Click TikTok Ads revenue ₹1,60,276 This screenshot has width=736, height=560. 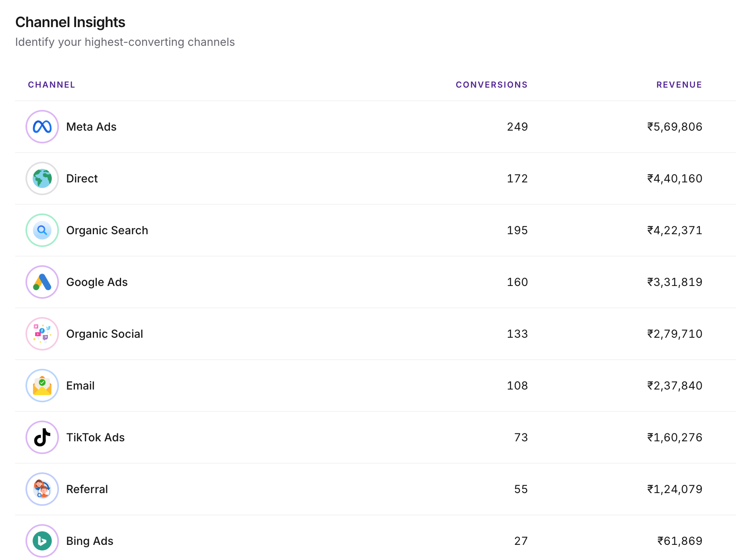pyautogui.click(x=675, y=437)
